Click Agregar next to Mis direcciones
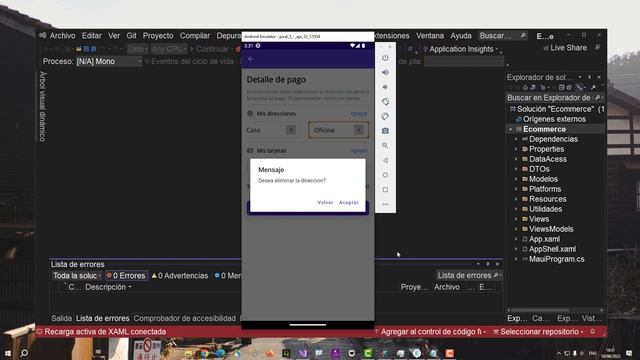640x360 pixels. click(359, 113)
